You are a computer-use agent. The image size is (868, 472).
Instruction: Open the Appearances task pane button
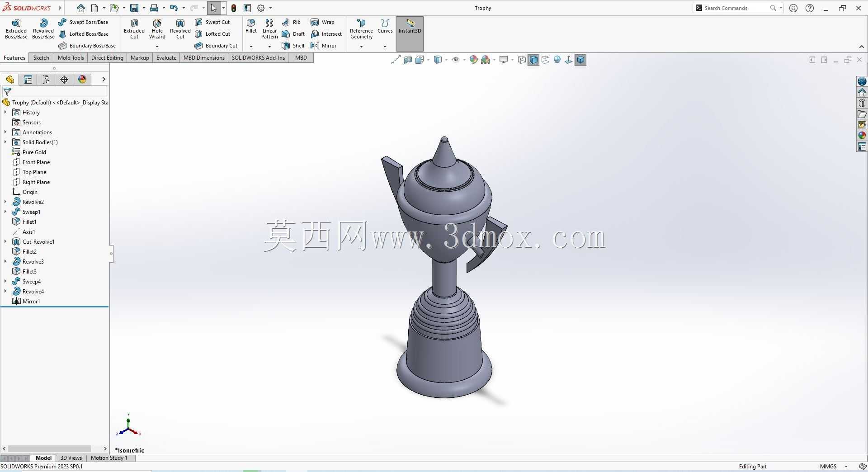point(862,136)
